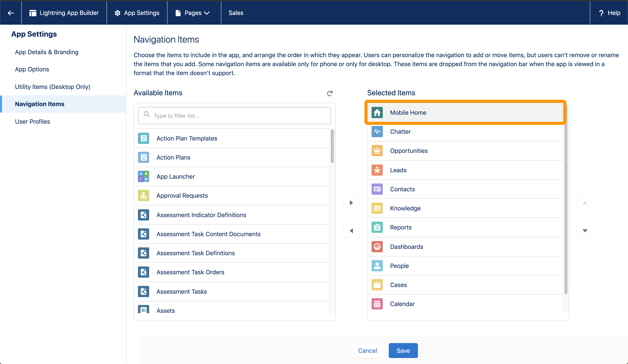The image size is (628, 364).
Task: Click the Approval Requests stamp icon
Action: (x=144, y=196)
